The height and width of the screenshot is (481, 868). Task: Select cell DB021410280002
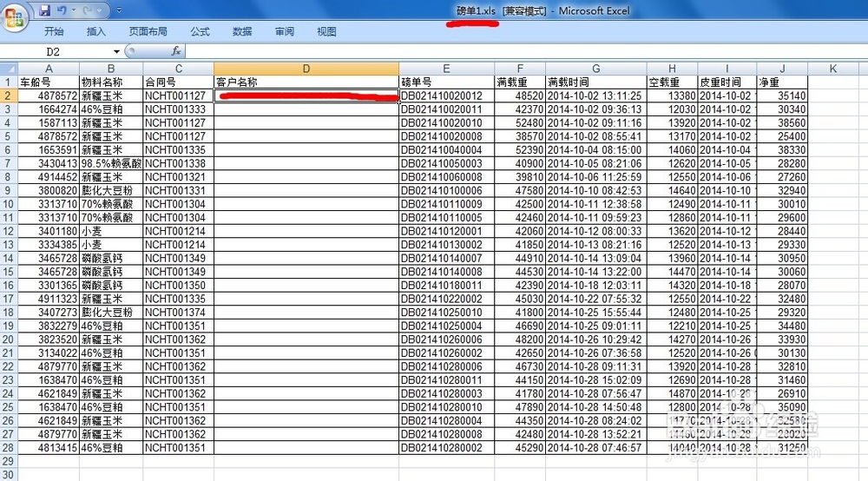[446, 447]
